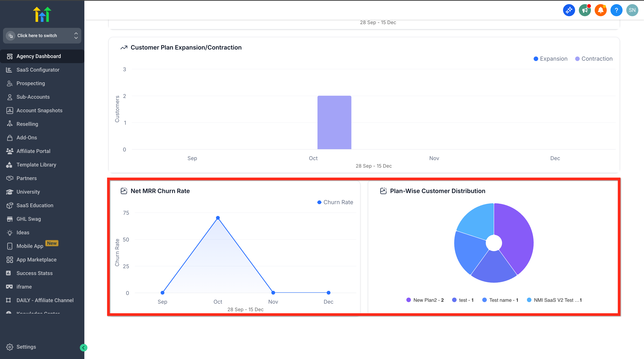The image size is (644, 359).
Task: Open the SN user avatar
Action: 632,10
